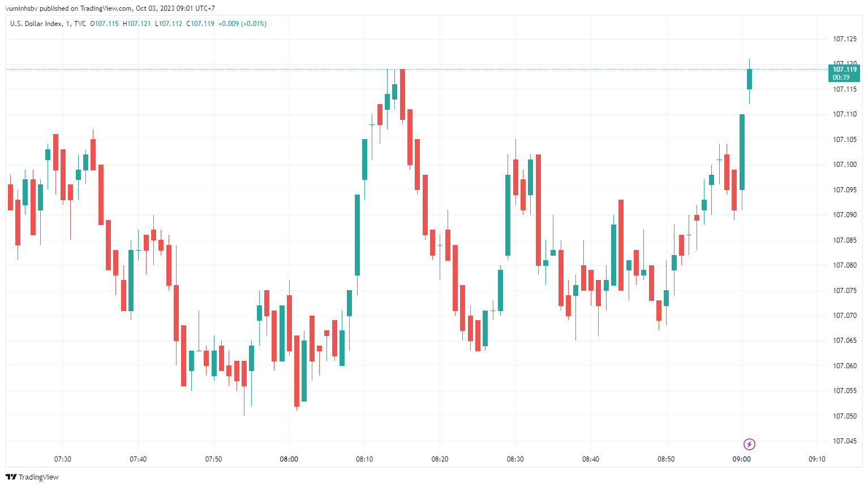Click the 107.100 price scale label
The image size is (868, 487).
(x=844, y=165)
